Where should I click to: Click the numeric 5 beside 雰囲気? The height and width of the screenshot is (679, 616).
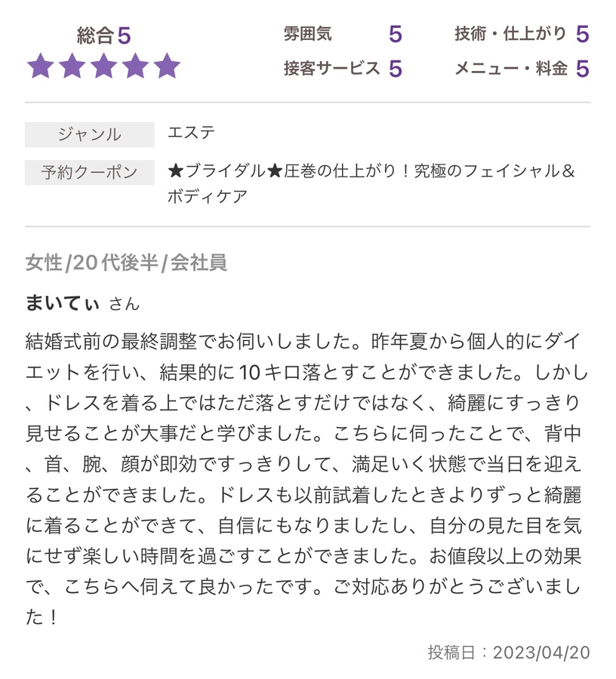coord(396,34)
